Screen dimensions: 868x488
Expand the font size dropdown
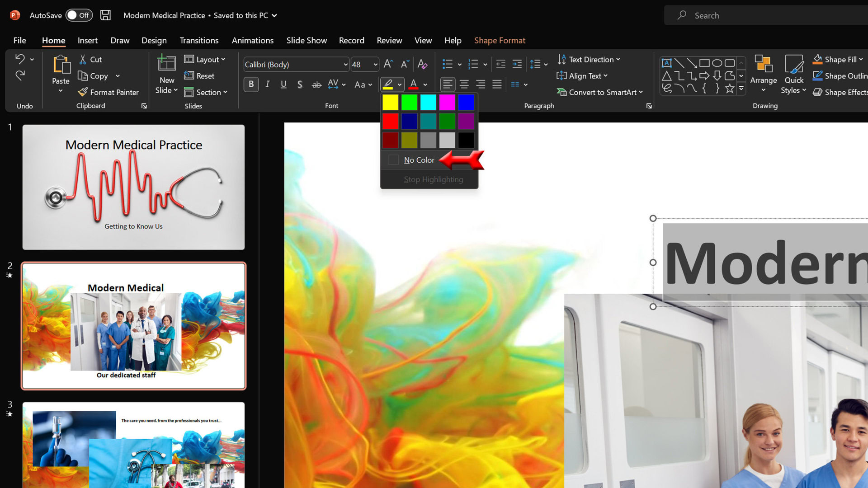pos(375,65)
